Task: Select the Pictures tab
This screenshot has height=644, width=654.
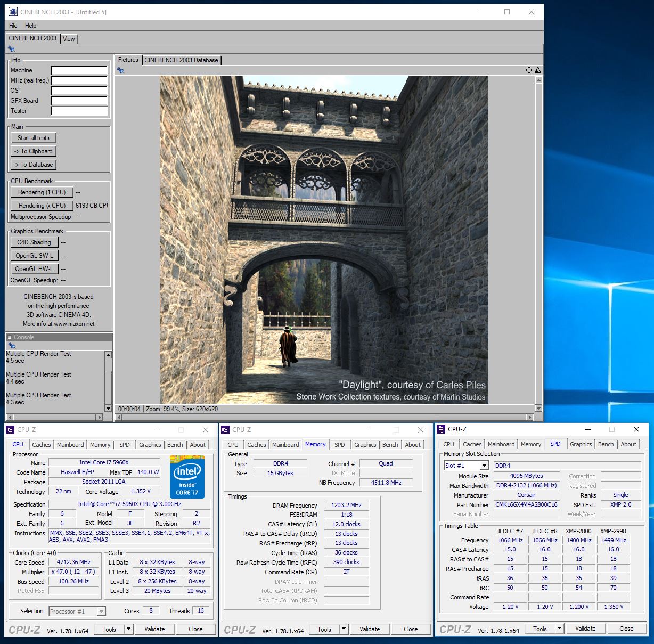Action: tap(128, 60)
